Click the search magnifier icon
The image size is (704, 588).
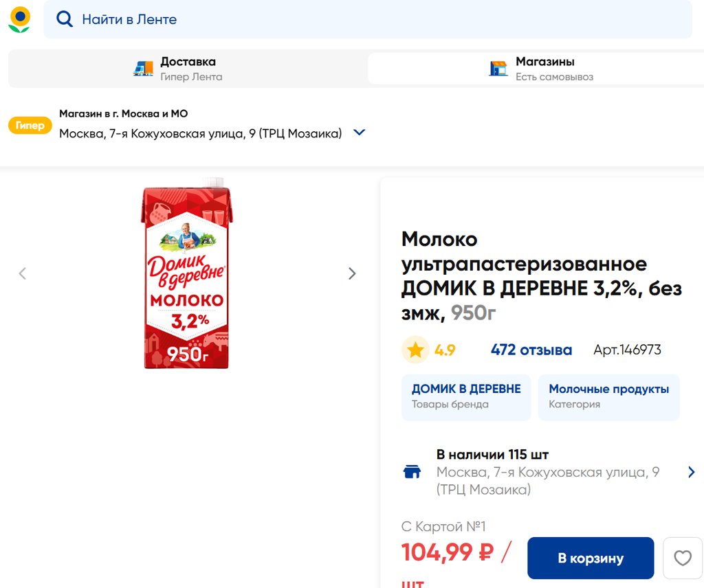tap(65, 19)
